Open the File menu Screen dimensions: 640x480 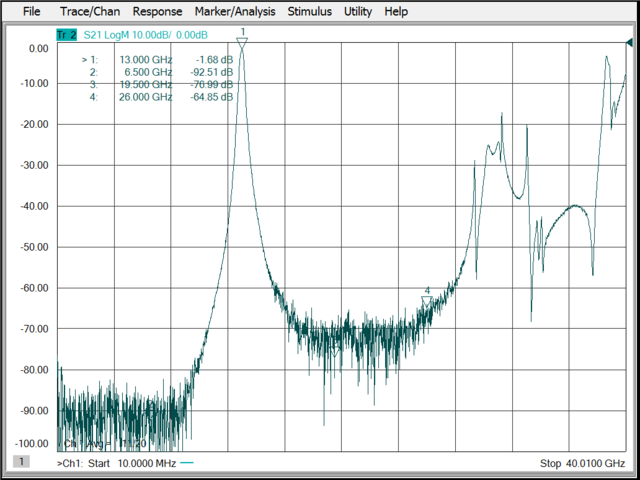[31, 11]
